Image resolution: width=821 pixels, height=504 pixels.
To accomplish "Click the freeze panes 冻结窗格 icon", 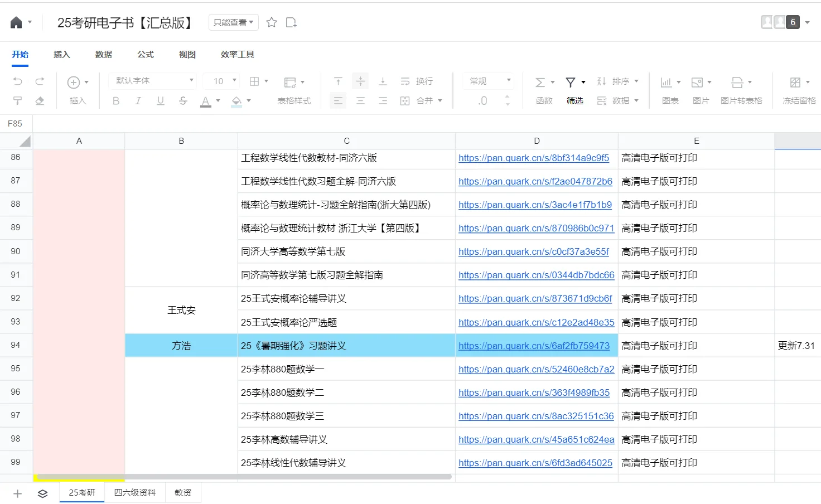I will point(795,83).
